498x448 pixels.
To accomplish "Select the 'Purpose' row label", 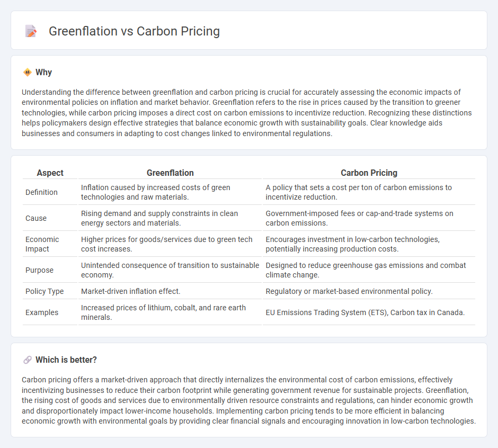I will pyautogui.click(x=39, y=270).
